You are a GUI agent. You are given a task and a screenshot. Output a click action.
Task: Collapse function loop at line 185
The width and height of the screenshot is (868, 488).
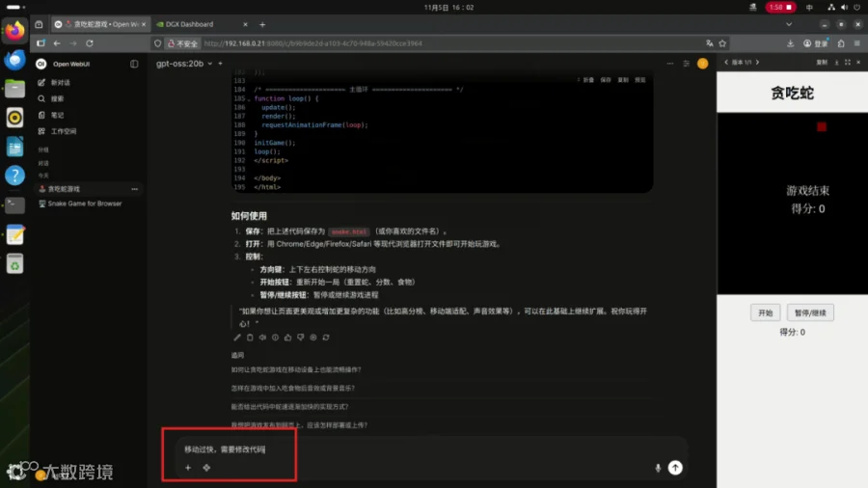click(249, 99)
